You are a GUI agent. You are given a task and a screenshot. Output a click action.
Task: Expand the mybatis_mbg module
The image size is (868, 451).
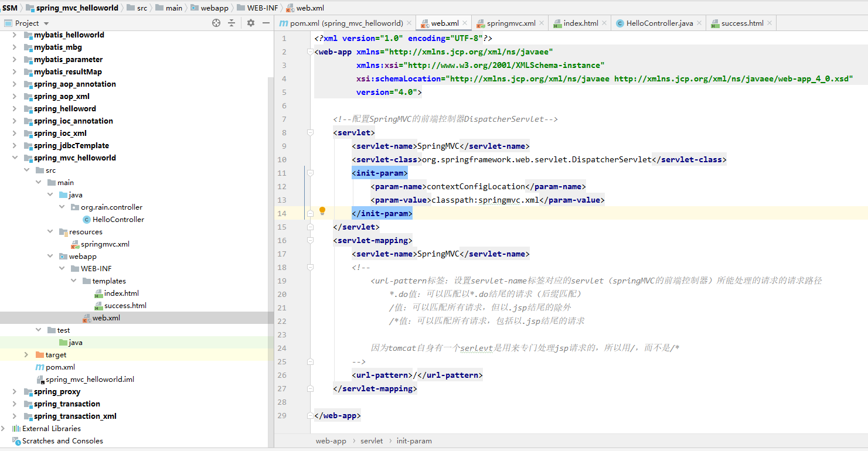(15, 47)
